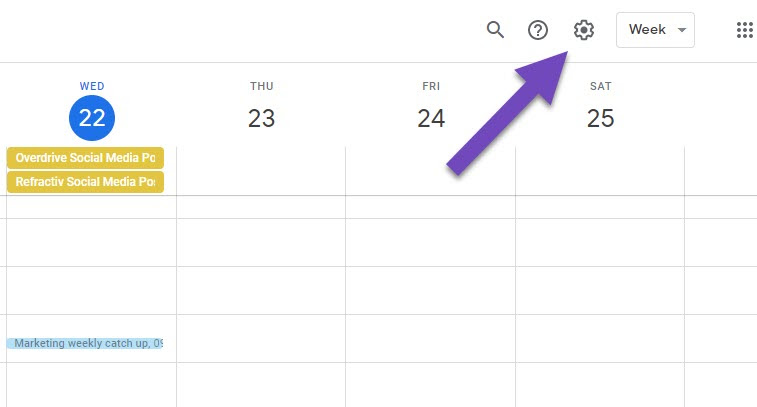Click the search magnifier icon
This screenshot has height=407, width=757.
[x=495, y=30]
